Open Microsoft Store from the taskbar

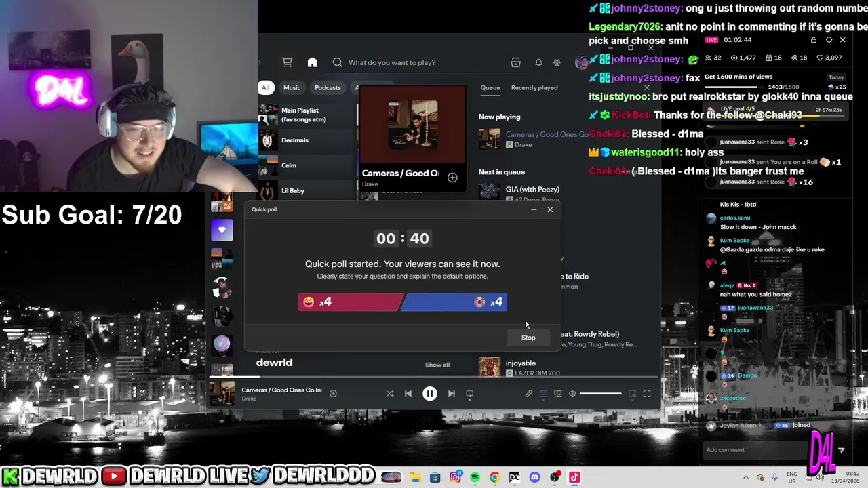point(435,477)
